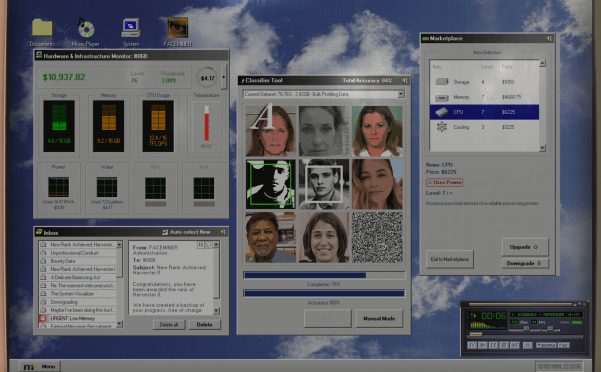Image resolution: width=601 pixels, height=372 pixels.
Task: Open The System Visualizer email
Action: [x=78, y=293]
